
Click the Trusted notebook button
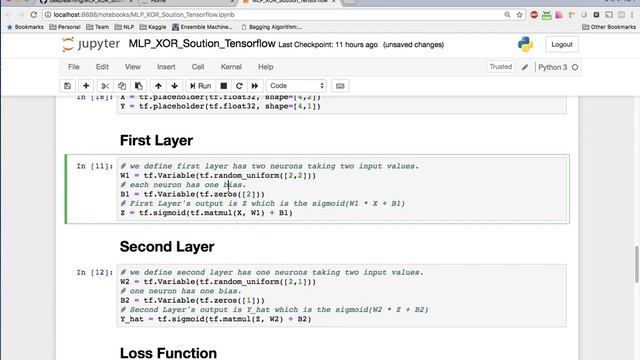coord(501,67)
